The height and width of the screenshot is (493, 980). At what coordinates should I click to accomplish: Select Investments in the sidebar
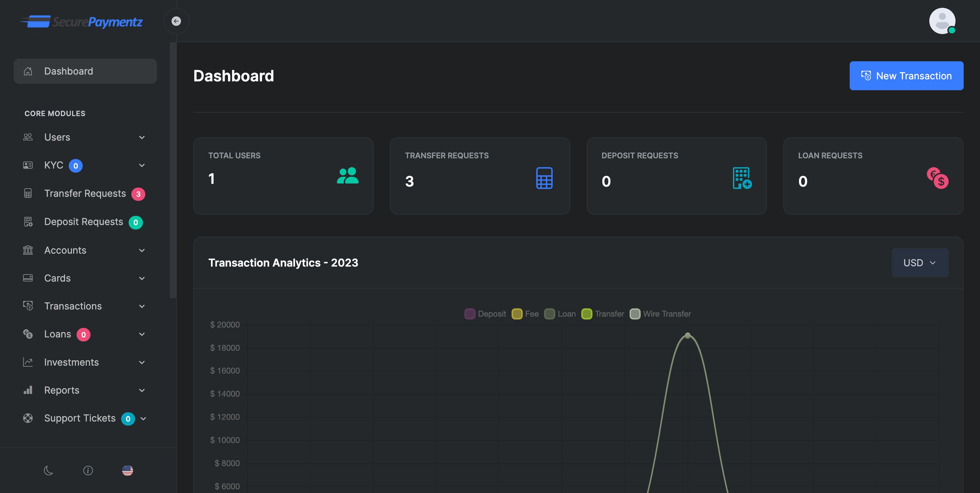tap(85, 362)
